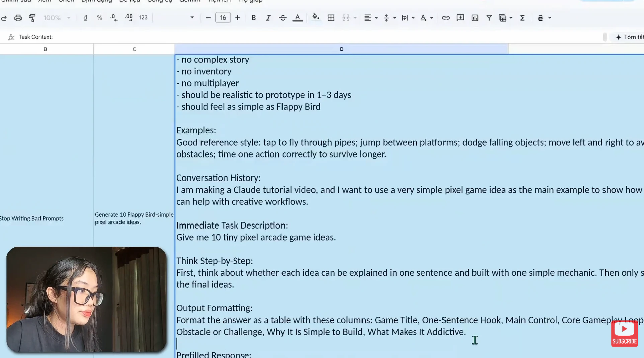Screen dimensions: 644x358
Task: Create a filter using the funnel icon
Action: pos(489,18)
